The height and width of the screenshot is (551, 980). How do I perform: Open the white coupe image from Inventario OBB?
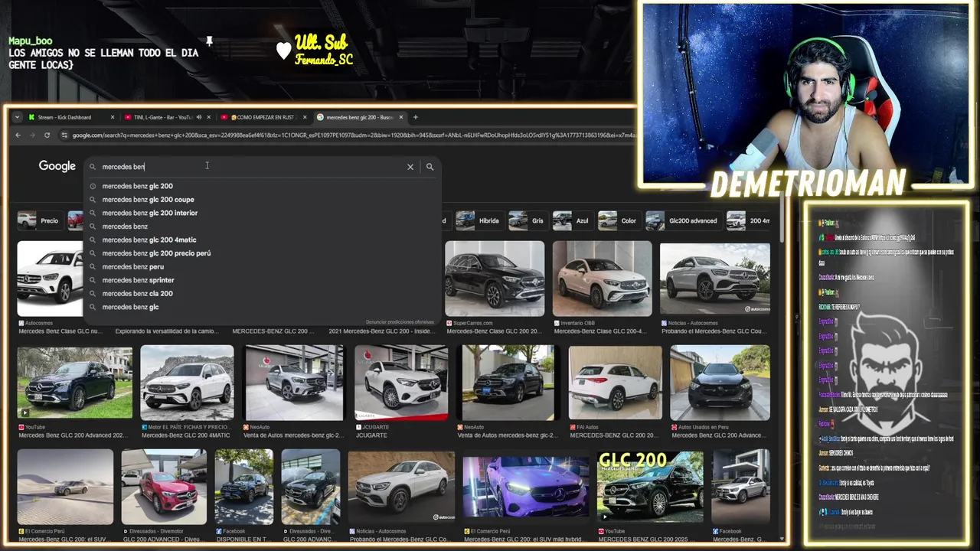click(603, 279)
